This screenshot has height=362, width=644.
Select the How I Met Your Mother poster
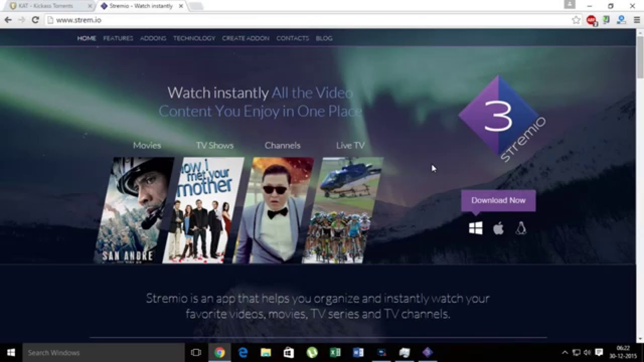203,210
